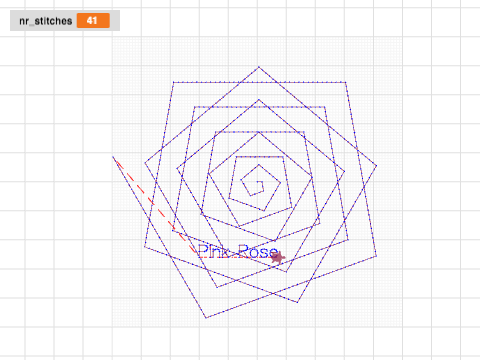This screenshot has width=480, height=360.
Task: Click the top edge of the largest pentagon
Action: 259,82
